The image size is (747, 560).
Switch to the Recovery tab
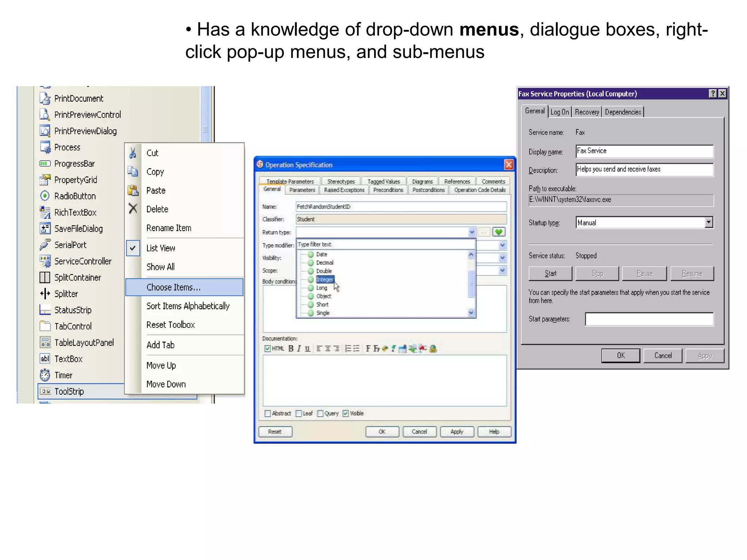click(587, 112)
